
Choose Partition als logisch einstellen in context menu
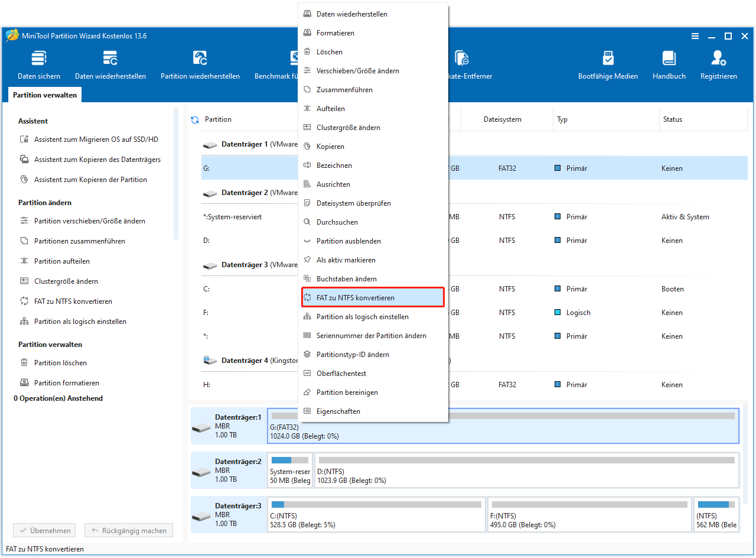373,317
